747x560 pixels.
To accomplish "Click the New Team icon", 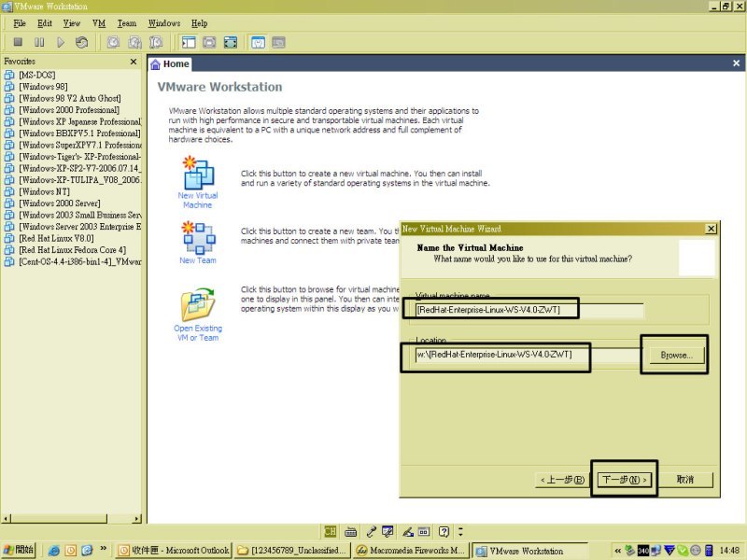I will point(198,237).
